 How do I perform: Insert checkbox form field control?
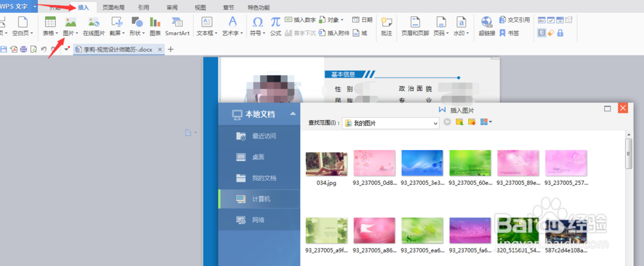(x=551, y=20)
